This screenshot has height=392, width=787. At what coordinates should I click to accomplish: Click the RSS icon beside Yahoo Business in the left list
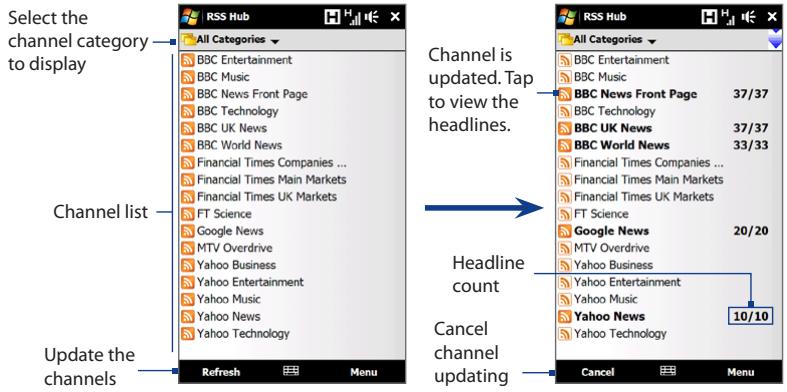(x=188, y=266)
